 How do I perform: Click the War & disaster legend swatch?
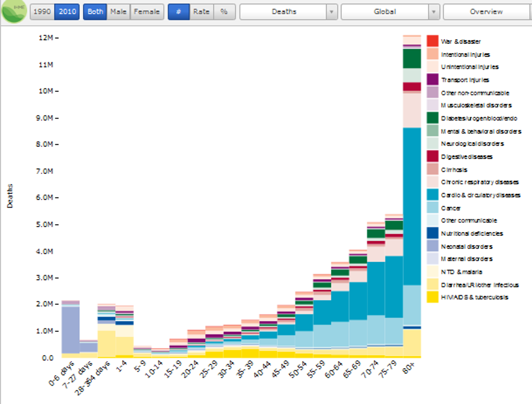coord(432,41)
